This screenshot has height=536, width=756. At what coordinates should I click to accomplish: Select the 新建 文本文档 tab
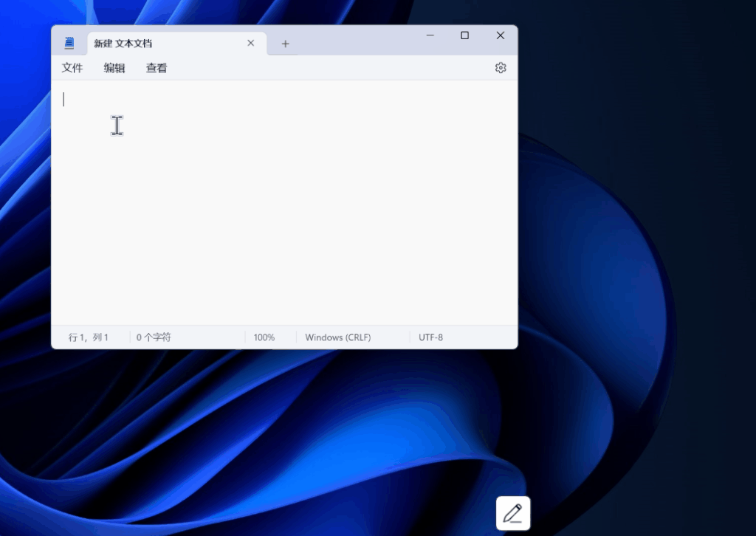(162, 44)
